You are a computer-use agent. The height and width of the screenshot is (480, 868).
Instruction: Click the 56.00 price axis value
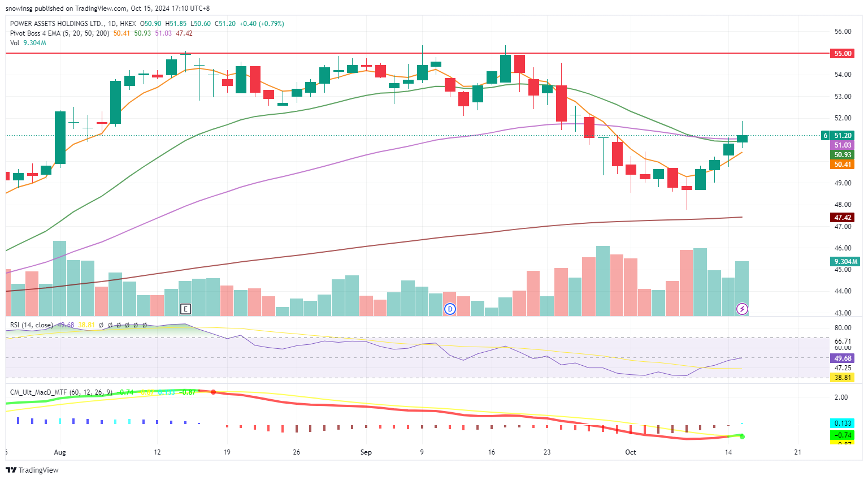click(x=843, y=32)
